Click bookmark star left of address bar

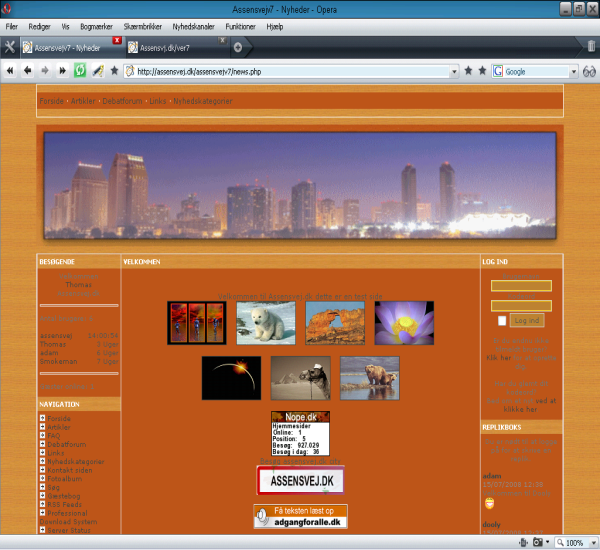point(114,71)
